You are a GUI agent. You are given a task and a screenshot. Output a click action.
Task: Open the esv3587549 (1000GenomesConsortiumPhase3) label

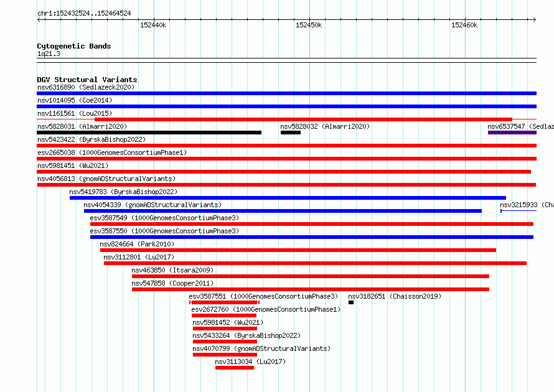(164, 218)
